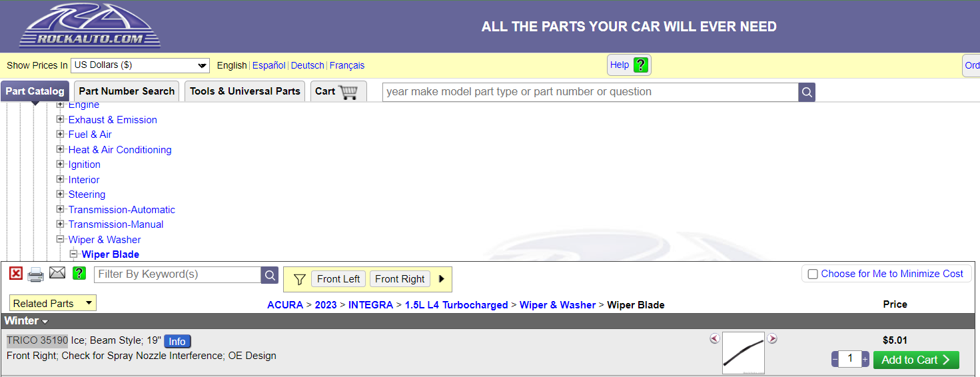The width and height of the screenshot is (980, 377).
Task: Open the Wiper Blade tree link
Action: pos(111,254)
